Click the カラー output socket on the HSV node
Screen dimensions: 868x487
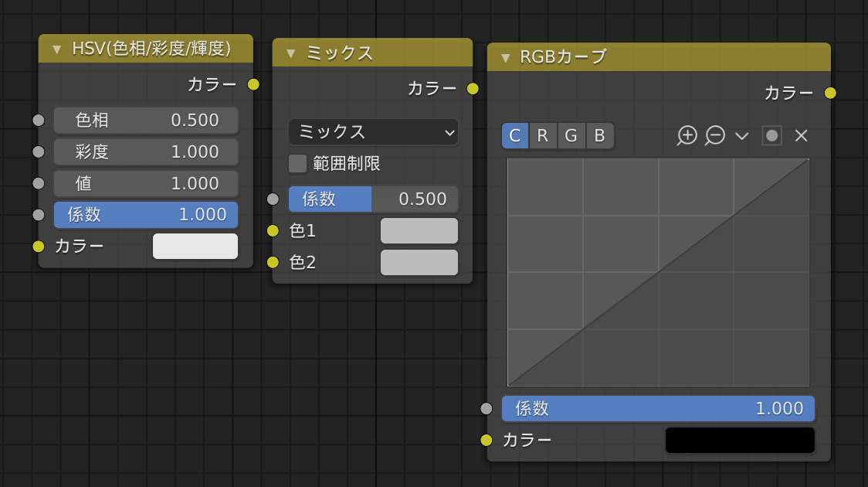click(253, 85)
